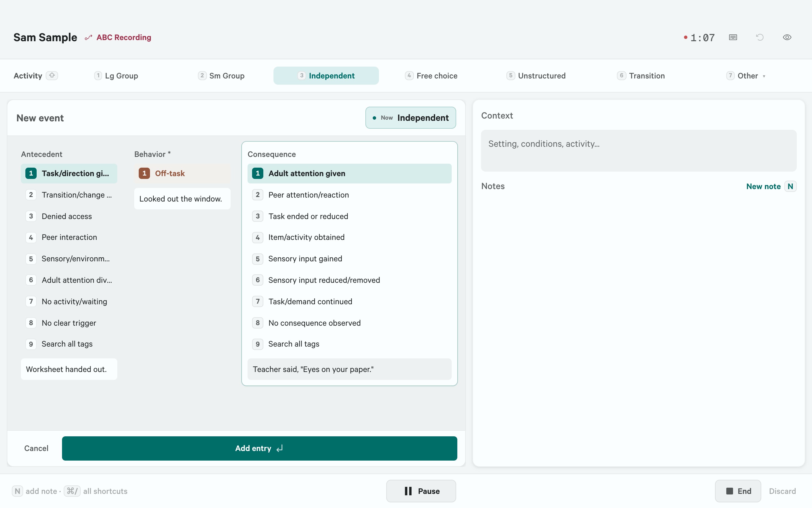Viewport: 812px width, 508px height.
Task: Open the transcript panel icon beside timer
Action: (x=733, y=37)
